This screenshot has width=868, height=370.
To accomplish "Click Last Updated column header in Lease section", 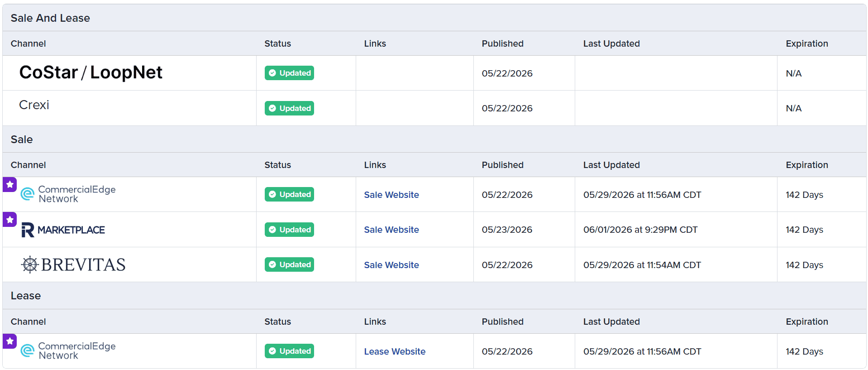I will point(611,322).
